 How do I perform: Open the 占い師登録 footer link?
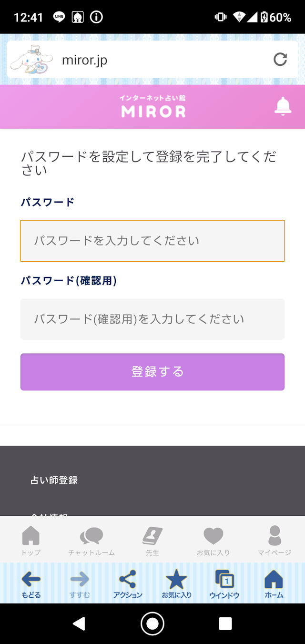[54, 480]
